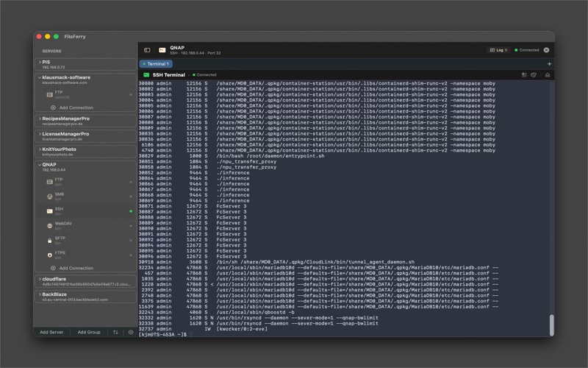Collapse the QNAP server group
The width and height of the screenshot is (588, 368).
coord(40,164)
